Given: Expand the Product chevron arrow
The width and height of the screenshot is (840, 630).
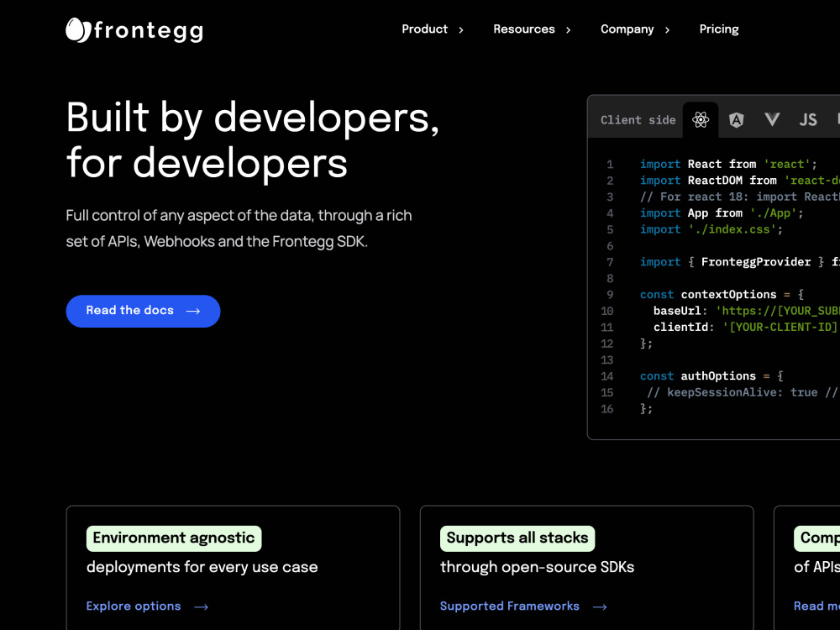Looking at the screenshot, I should (x=460, y=30).
